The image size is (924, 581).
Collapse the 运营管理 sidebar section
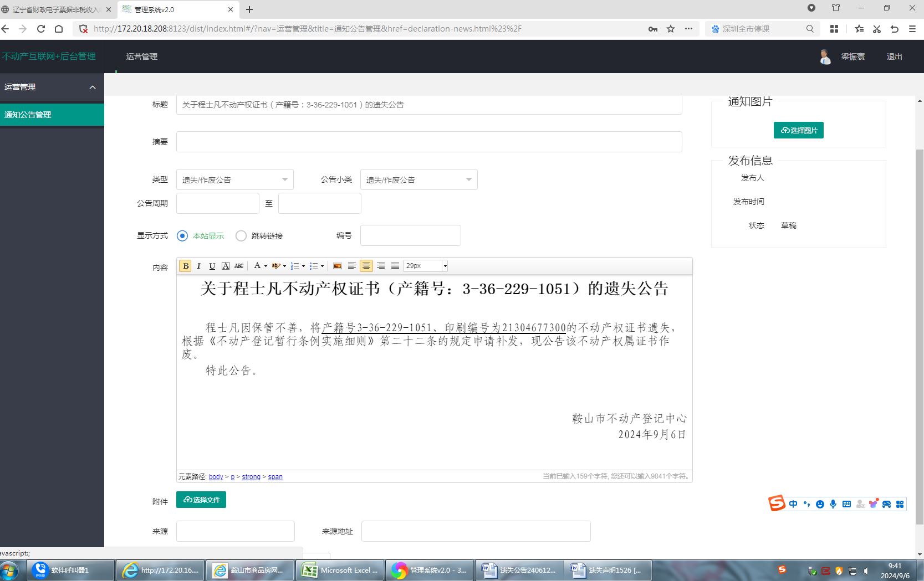click(93, 87)
